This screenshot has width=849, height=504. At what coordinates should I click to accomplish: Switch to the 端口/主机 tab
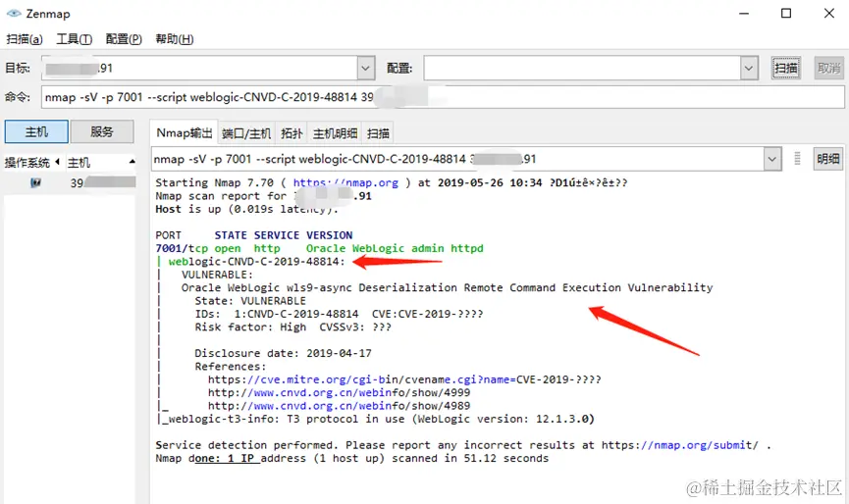tap(246, 133)
